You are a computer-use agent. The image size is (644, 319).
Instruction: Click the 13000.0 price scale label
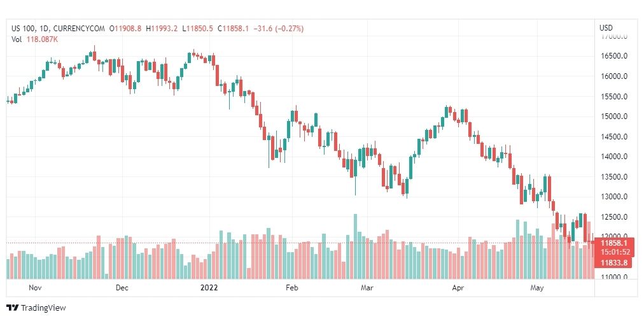pyautogui.click(x=614, y=197)
